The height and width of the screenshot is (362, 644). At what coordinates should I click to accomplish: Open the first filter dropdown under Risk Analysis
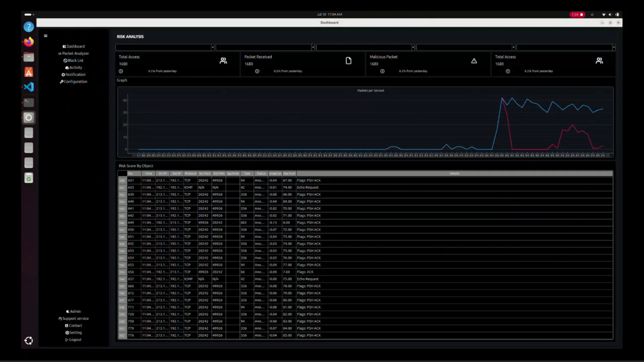(165, 48)
